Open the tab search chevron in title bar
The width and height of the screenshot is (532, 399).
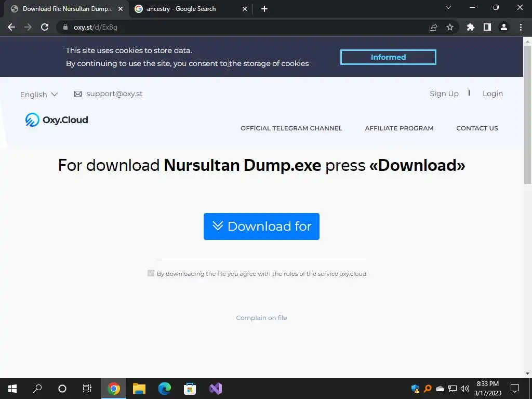(x=448, y=7)
